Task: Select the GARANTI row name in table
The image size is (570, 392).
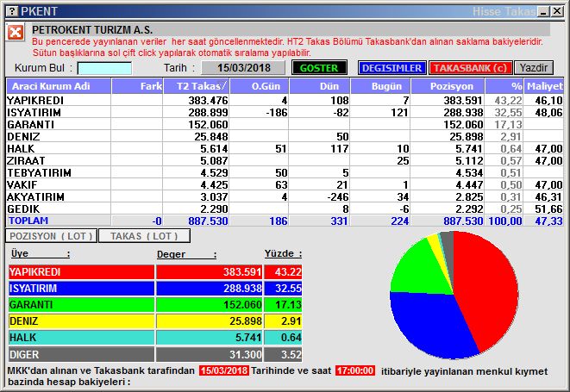Action: (30, 124)
